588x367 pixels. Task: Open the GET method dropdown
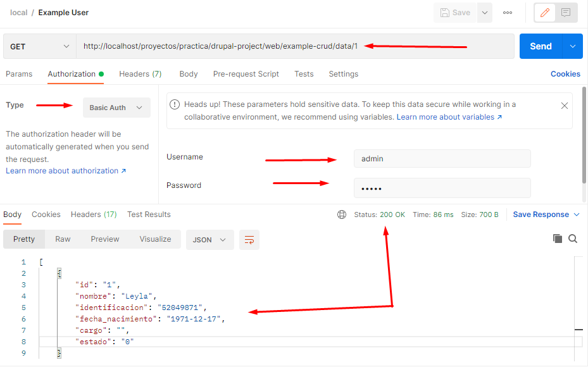(40, 46)
